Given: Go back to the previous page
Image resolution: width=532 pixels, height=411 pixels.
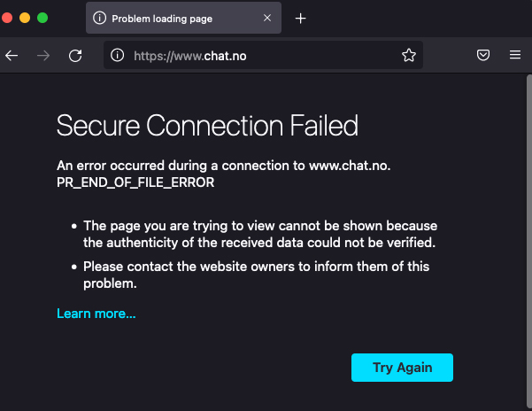Looking at the screenshot, I should 12,55.
